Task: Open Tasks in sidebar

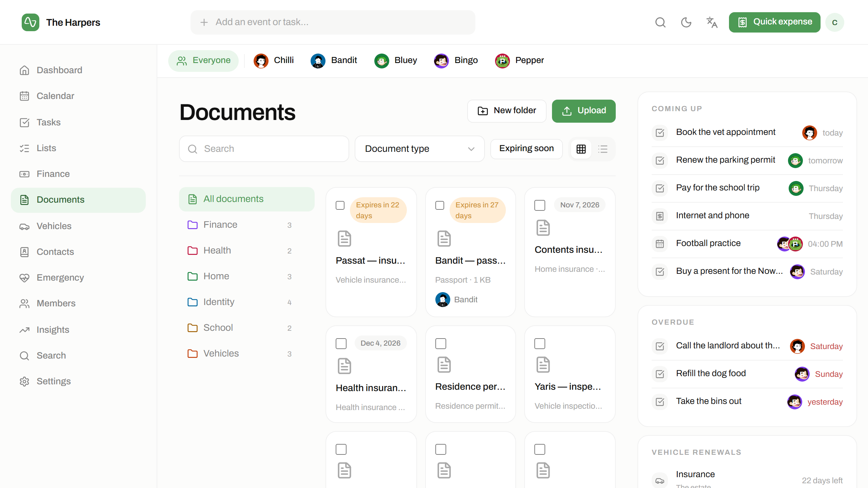Action: click(x=78, y=122)
